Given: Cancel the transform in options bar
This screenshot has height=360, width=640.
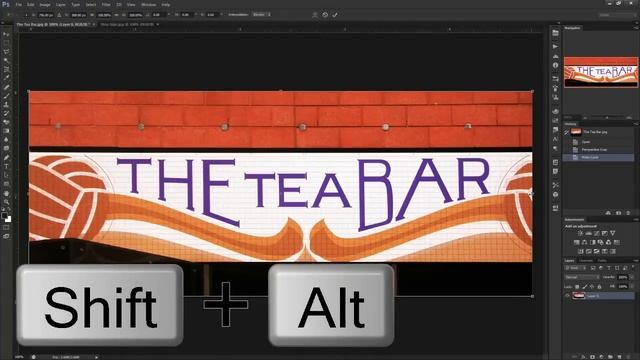Looking at the screenshot, I should point(325,15).
